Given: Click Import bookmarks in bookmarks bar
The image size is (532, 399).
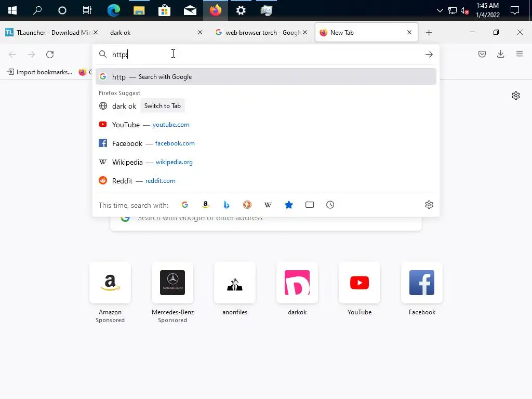Looking at the screenshot, I should coord(39,72).
